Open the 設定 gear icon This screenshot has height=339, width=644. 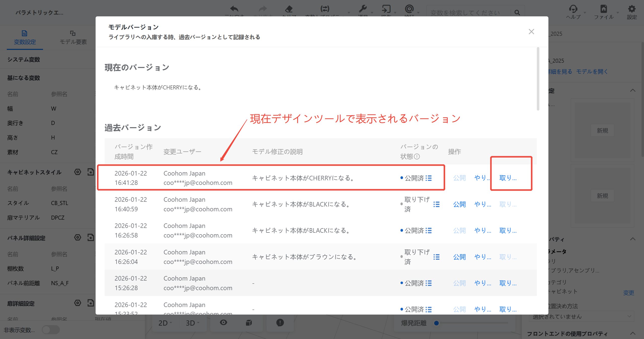pos(632,9)
